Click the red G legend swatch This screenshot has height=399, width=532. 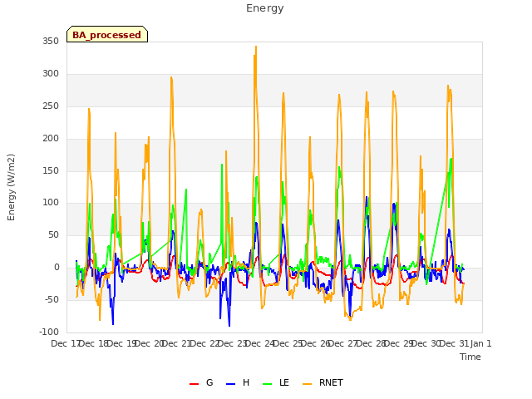tap(194, 384)
